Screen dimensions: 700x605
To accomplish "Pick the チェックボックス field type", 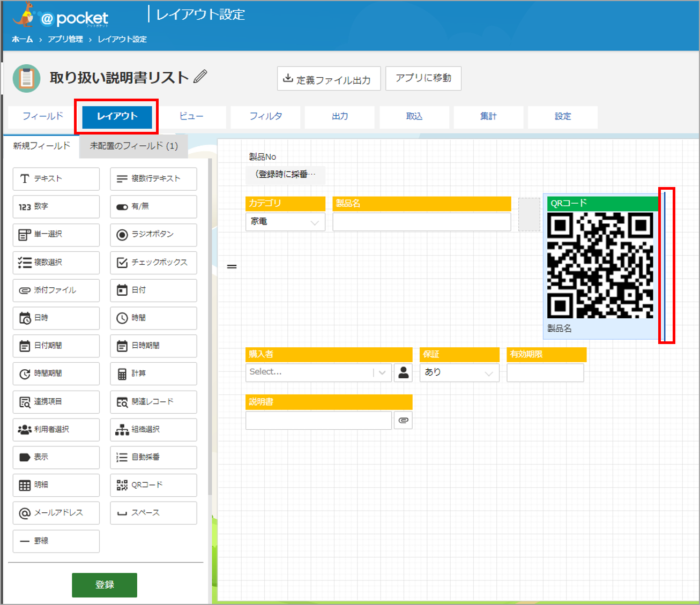I will click(154, 263).
